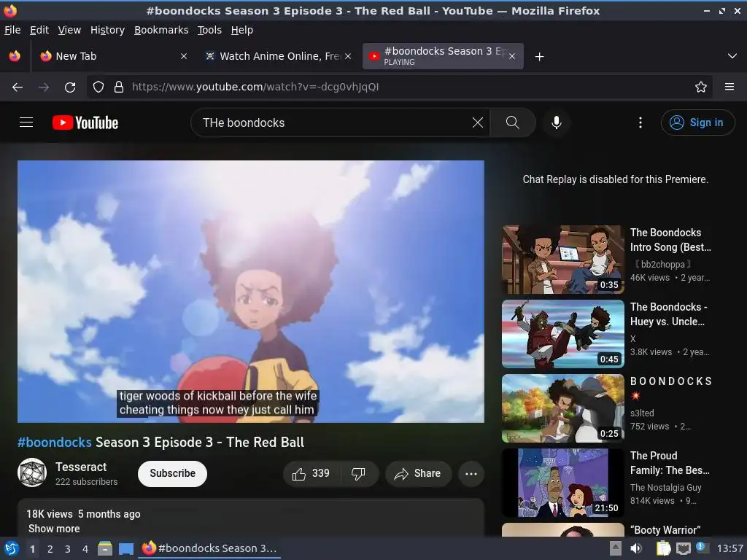Switch to workspace 4

(85, 549)
